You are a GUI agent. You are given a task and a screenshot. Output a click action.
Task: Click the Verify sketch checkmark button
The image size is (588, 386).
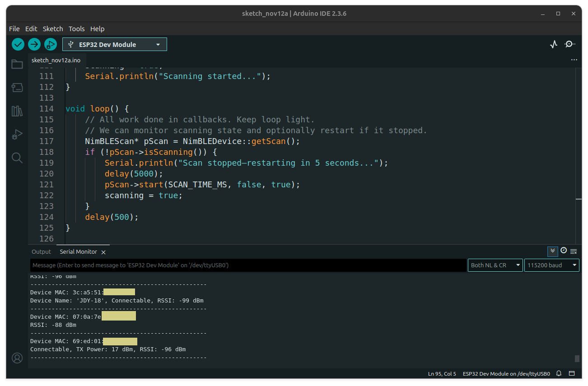[x=18, y=44]
